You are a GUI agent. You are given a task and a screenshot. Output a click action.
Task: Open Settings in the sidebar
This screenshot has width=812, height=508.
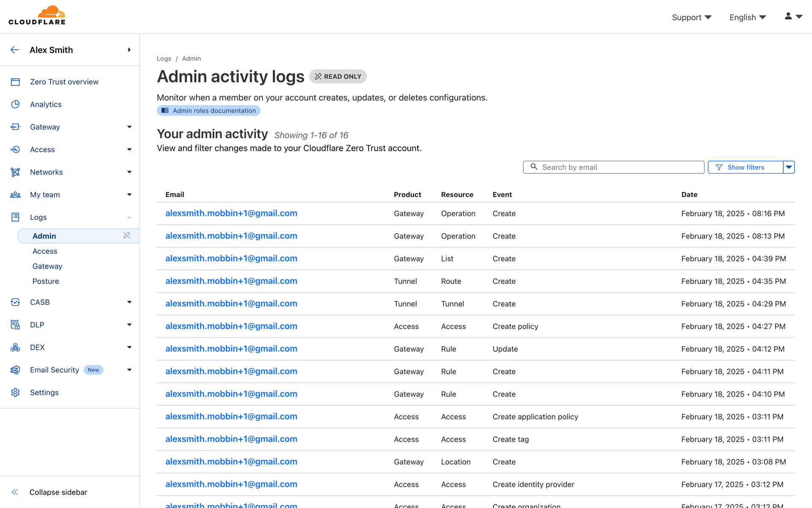[x=44, y=392]
